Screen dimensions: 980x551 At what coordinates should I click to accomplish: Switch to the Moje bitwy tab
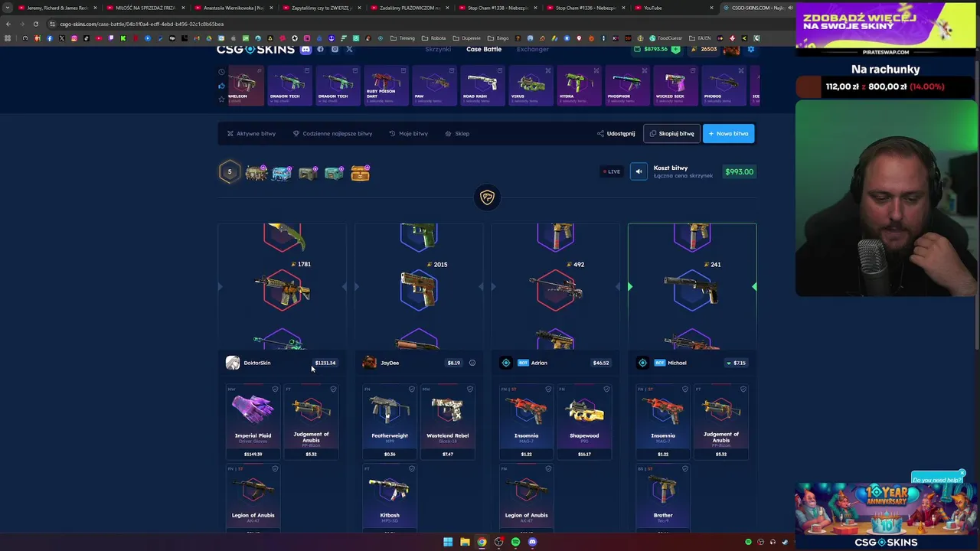408,134
